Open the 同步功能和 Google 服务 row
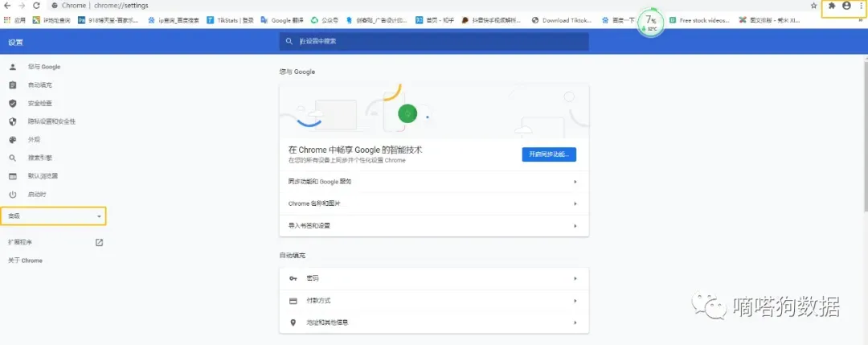 [x=434, y=182]
